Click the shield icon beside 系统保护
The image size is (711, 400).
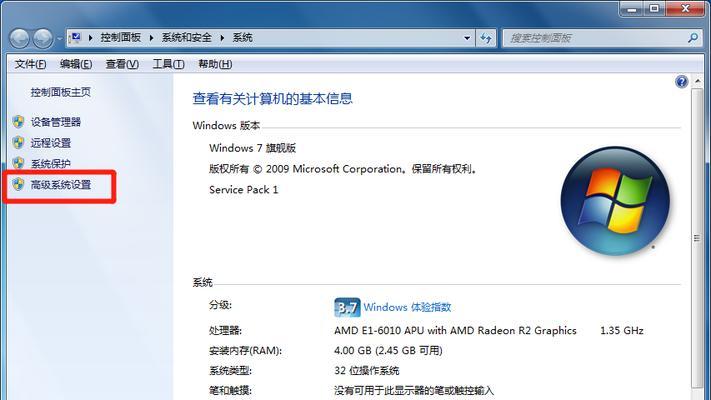(18, 163)
